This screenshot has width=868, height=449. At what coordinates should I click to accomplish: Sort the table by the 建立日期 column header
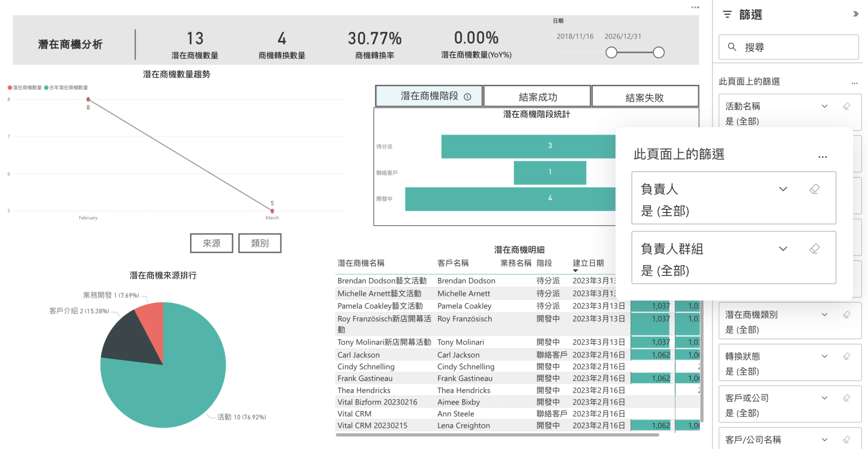[x=588, y=263]
